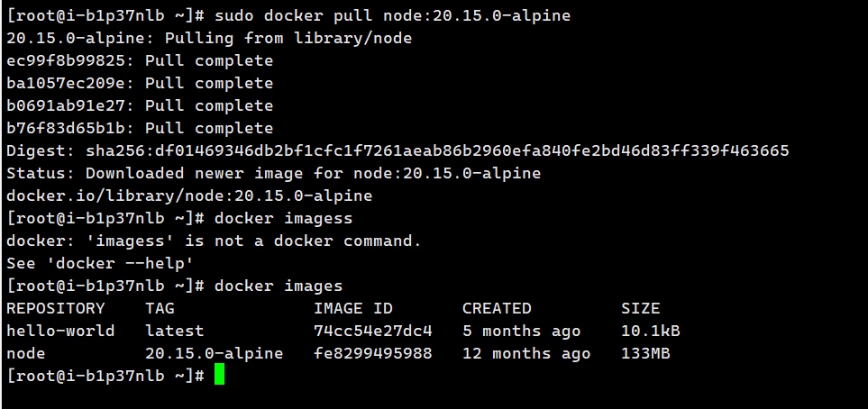Click the '12 months ago' created value
This screenshot has width=868, height=409.
tap(526, 353)
